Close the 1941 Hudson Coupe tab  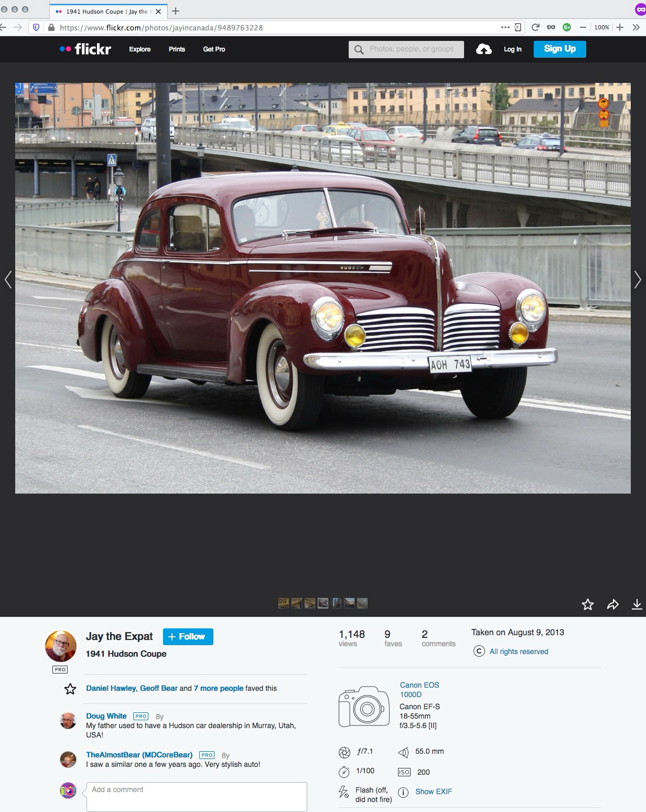[158, 12]
